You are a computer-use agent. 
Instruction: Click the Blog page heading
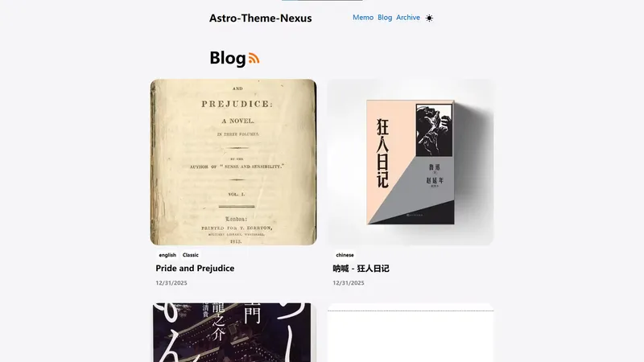point(228,58)
